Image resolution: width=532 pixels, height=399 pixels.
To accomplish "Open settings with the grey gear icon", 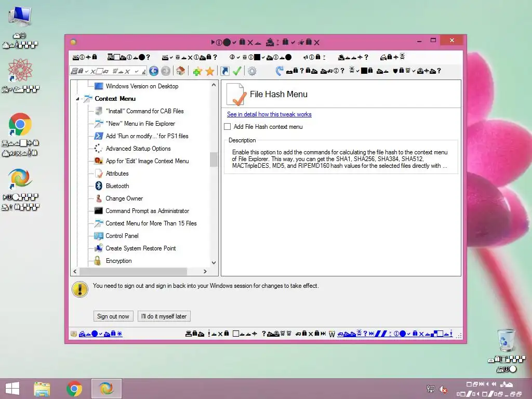I will [x=252, y=71].
